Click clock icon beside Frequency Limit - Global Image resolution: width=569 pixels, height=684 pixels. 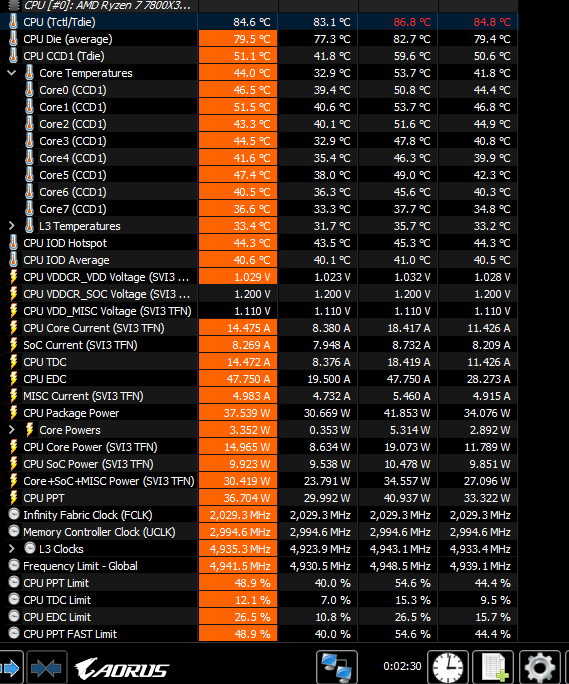pos(14,565)
